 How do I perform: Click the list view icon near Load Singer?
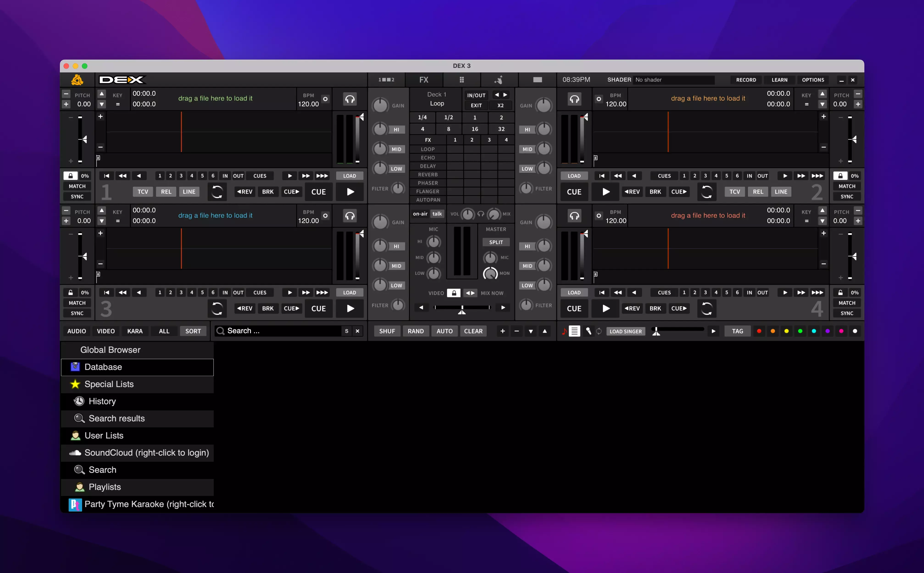click(x=574, y=331)
